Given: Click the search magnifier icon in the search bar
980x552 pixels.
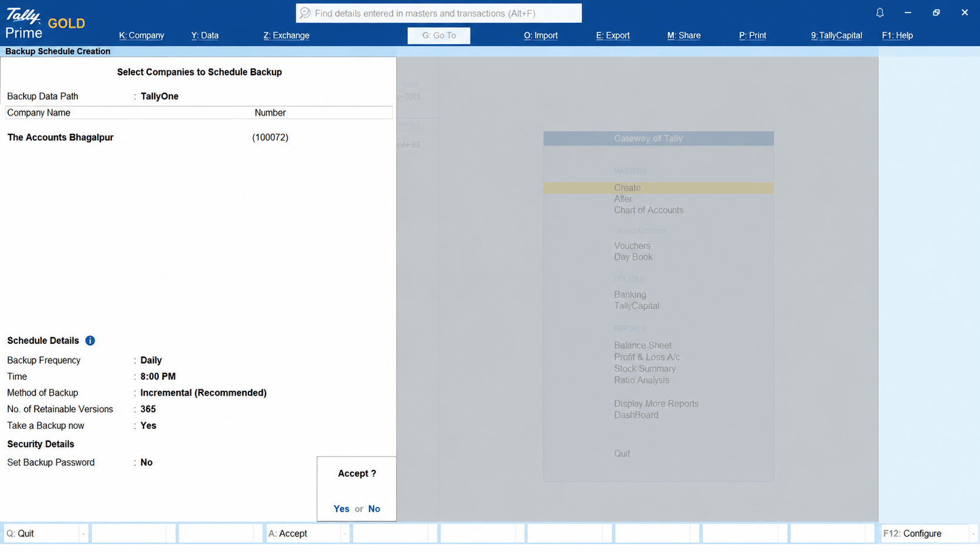Looking at the screenshot, I should pos(305,13).
